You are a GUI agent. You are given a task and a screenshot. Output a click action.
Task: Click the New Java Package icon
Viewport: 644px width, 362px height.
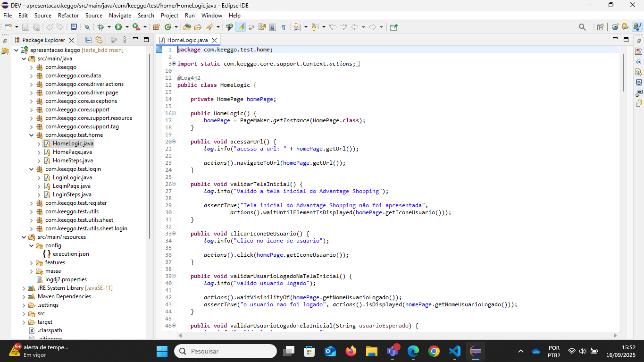click(x=156, y=27)
